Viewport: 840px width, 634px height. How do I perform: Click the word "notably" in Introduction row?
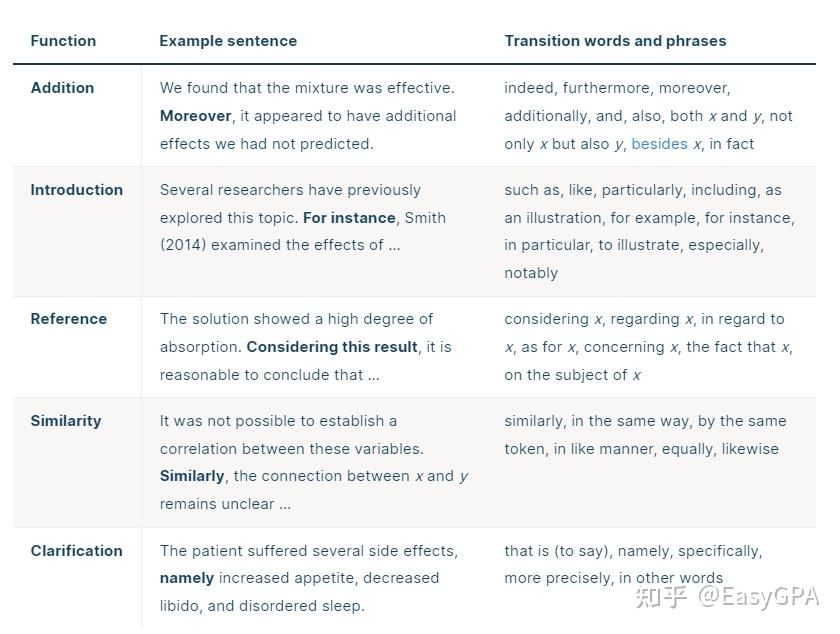531,273
